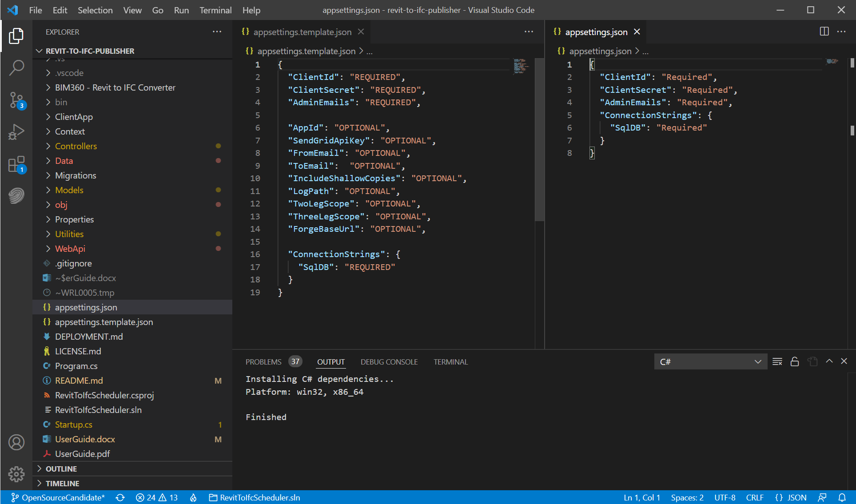Expand the Controllers folder in Explorer
The width and height of the screenshot is (856, 504).
coord(48,146)
